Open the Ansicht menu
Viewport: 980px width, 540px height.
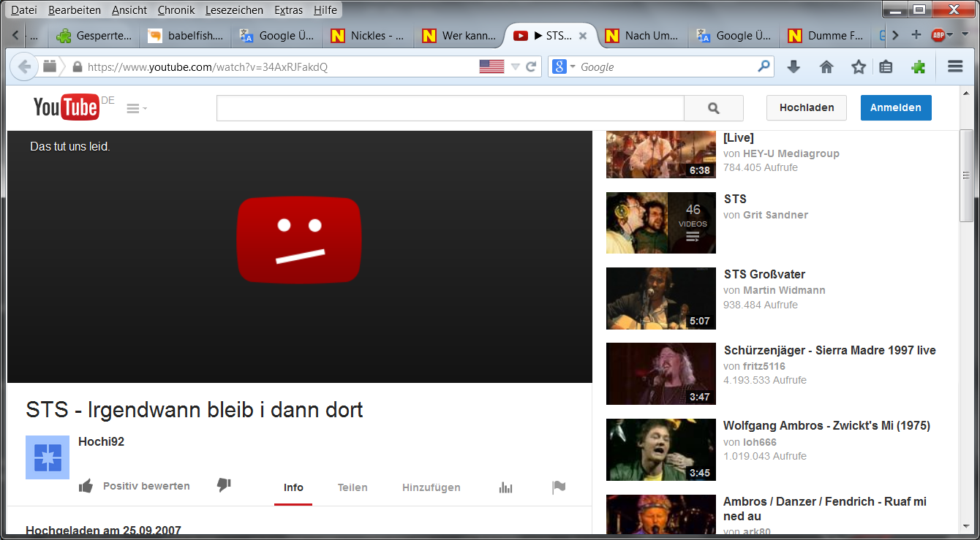tap(129, 10)
